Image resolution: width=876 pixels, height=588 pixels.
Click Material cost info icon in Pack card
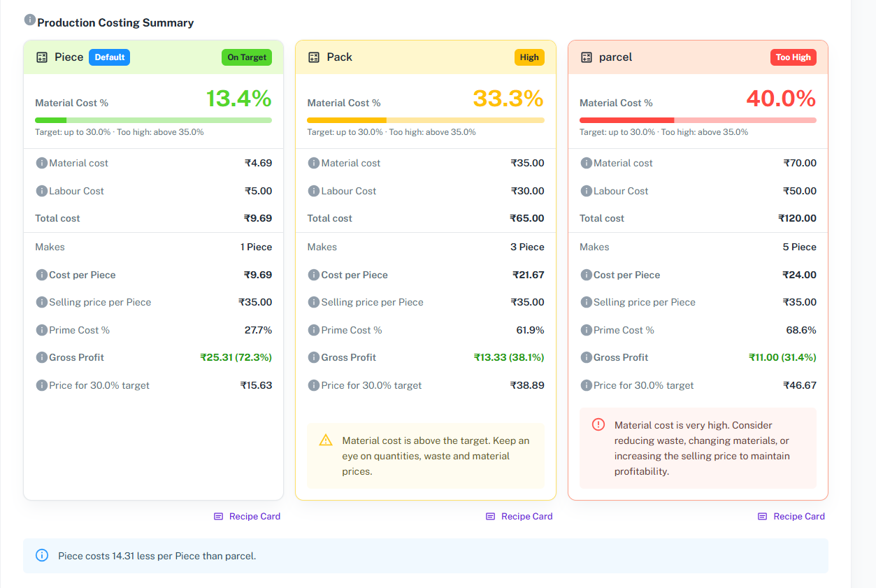(x=313, y=163)
